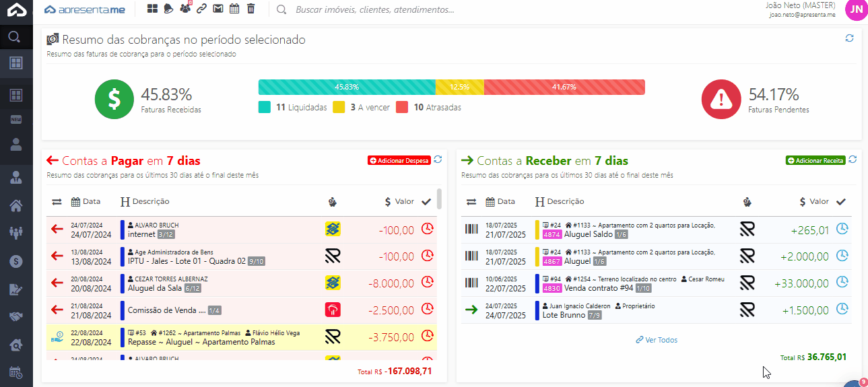Toggle clock status for Lote Brunno receipt

(842, 309)
